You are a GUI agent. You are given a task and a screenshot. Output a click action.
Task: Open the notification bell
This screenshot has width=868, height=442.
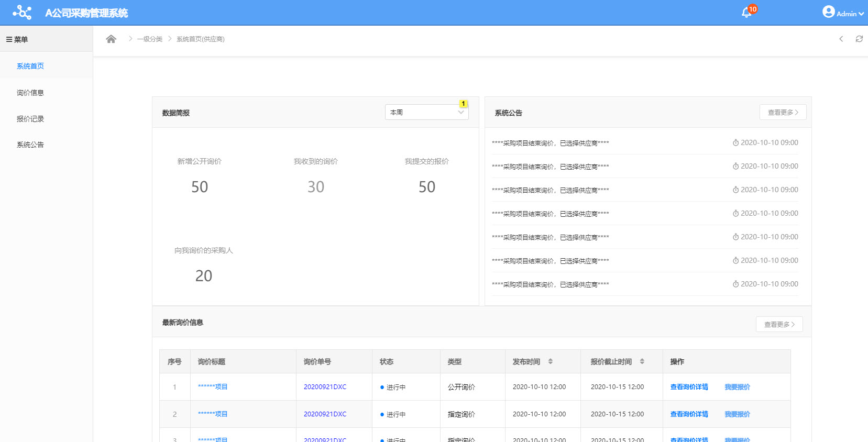click(746, 13)
